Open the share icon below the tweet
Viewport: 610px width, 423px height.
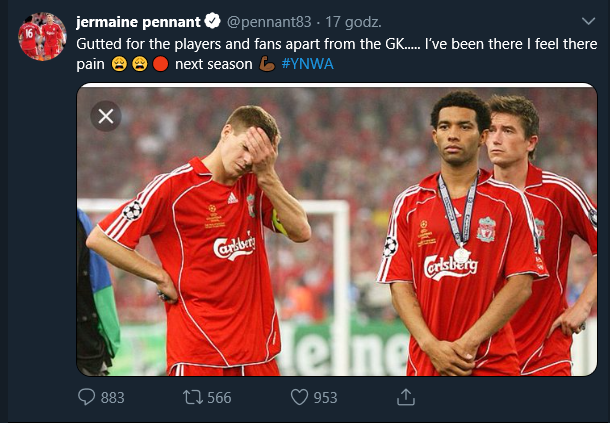[405, 397]
